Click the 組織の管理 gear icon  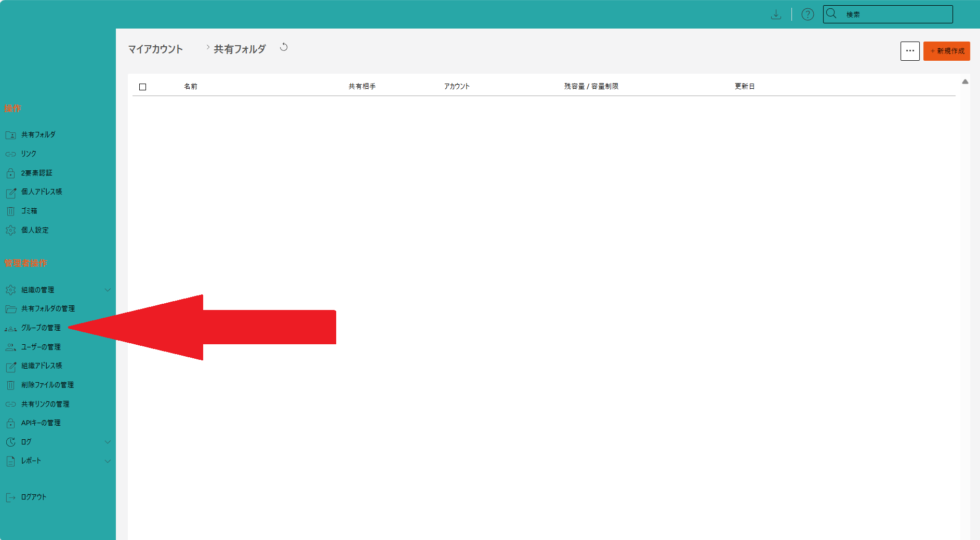pos(10,290)
